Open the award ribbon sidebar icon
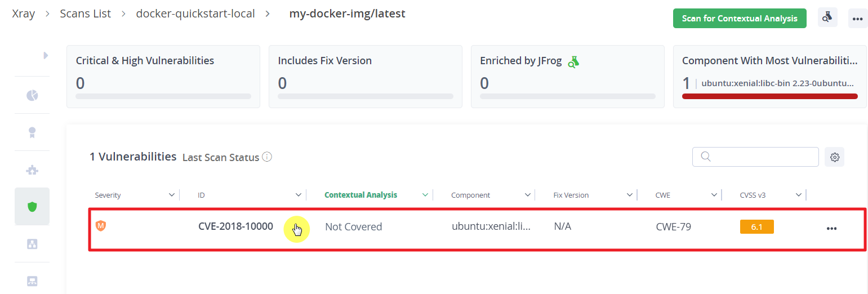Image resolution: width=868 pixels, height=294 pixels. (32, 132)
